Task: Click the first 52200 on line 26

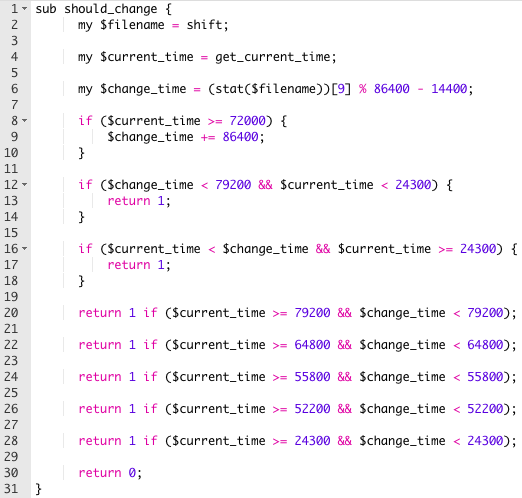Action: coord(312,409)
